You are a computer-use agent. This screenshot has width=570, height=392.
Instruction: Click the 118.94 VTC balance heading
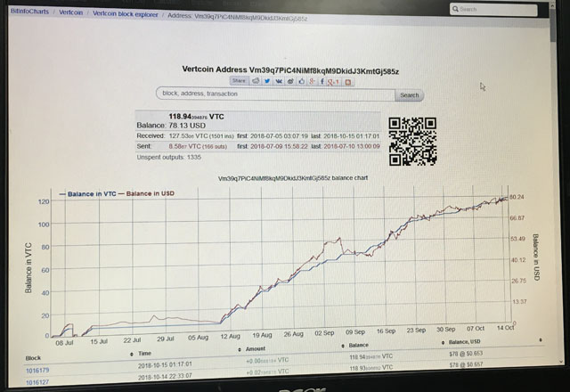click(196, 117)
